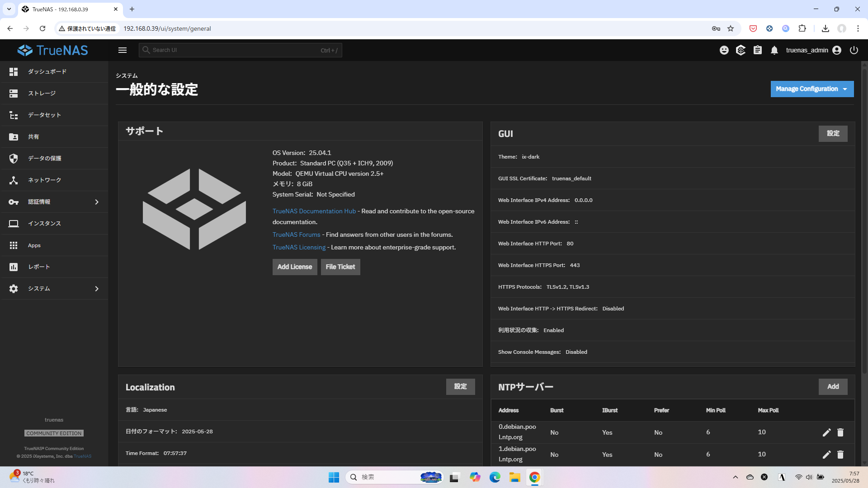Open the truenas_admin user menu
The height and width of the screenshot is (488, 868).
pyautogui.click(x=813, y=50)
